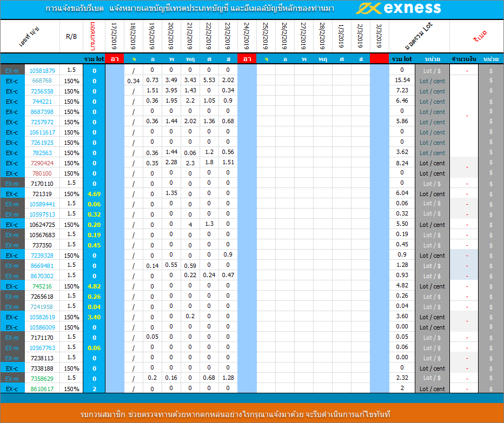Image resolution: width=504 pixels, height=423 pixels.
Task: Click account number 8669481
Action: tap(42, 266)
